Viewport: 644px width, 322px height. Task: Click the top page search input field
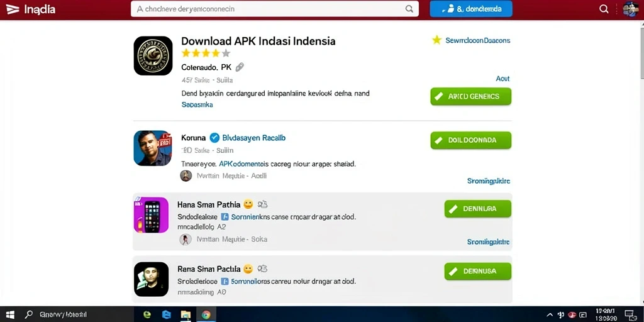point(275,9)
